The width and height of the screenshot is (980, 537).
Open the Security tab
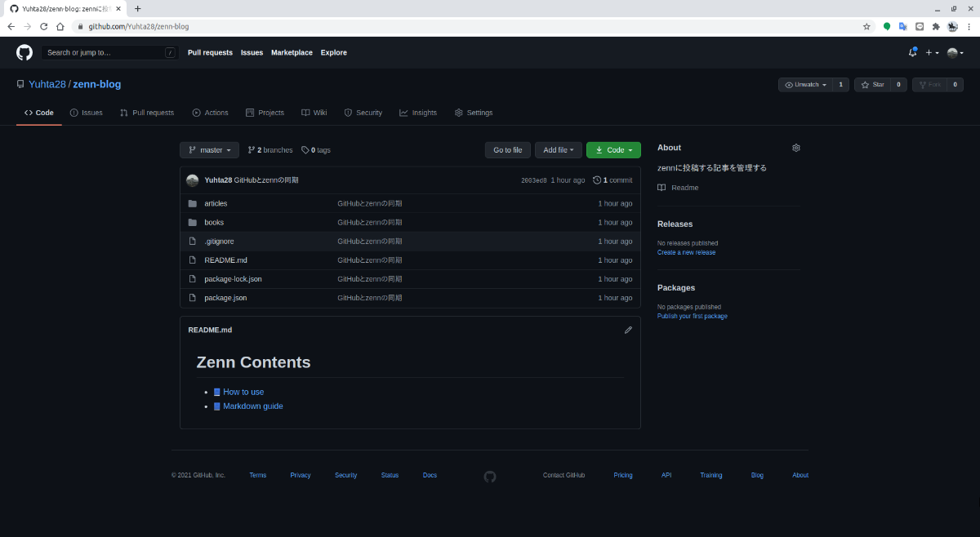(x=363, y=113)
